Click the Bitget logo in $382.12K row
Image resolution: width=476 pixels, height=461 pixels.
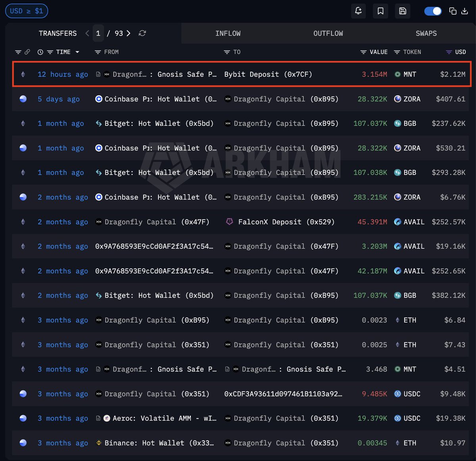99,296
